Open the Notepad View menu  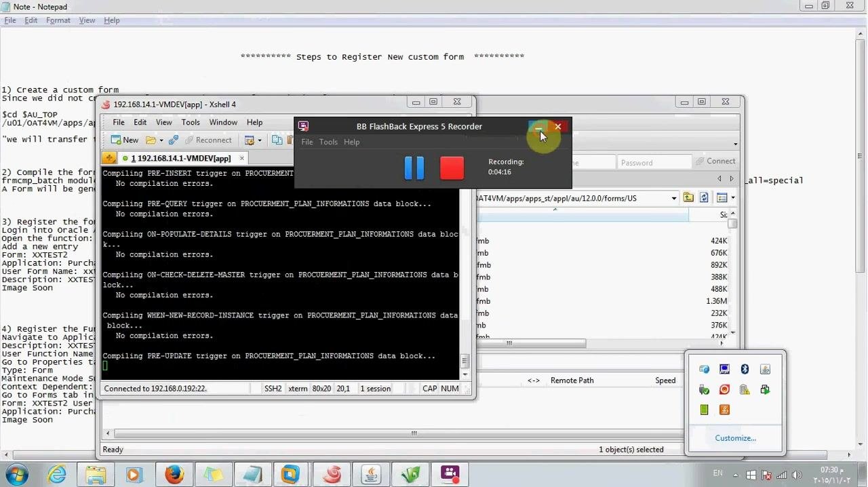coord(87,20)
